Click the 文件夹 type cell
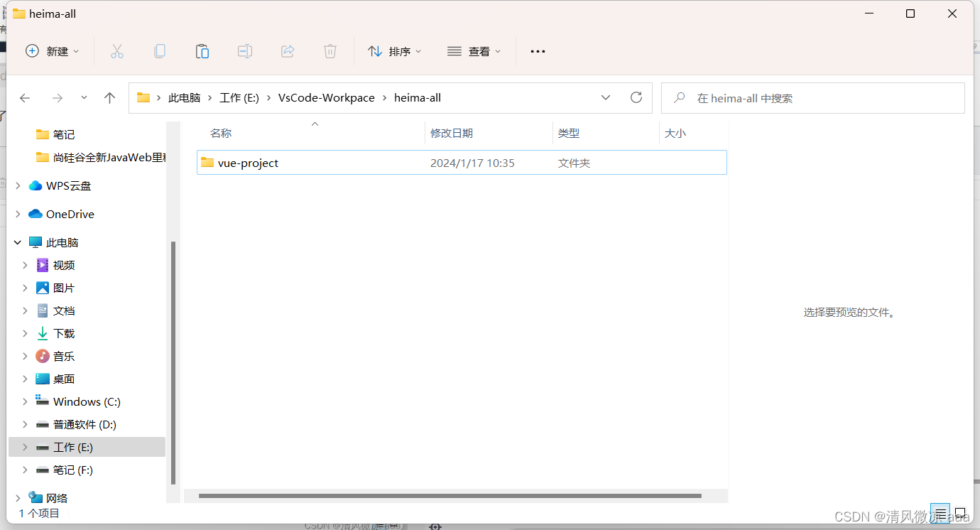 (x=574, y=163)
